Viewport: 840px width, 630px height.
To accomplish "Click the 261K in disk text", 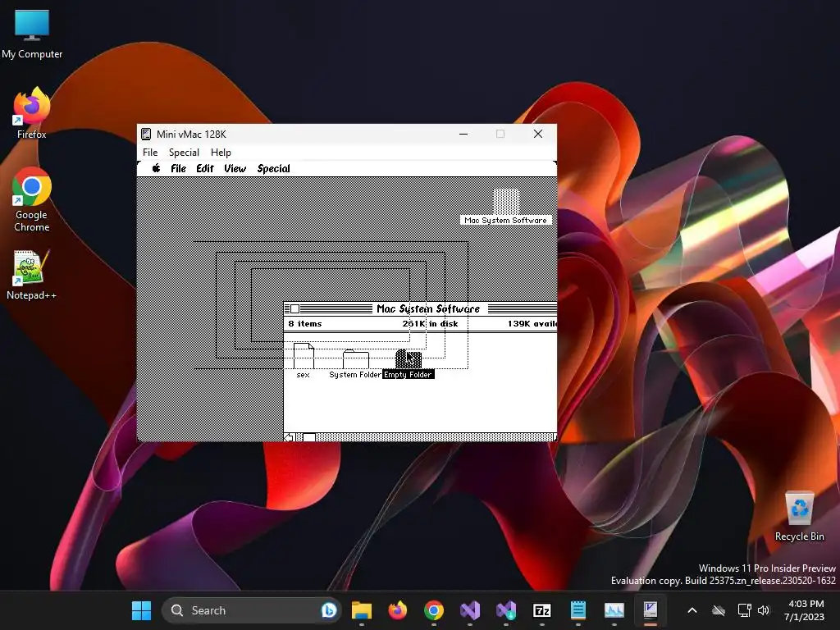I will click(x=430, y=323).
